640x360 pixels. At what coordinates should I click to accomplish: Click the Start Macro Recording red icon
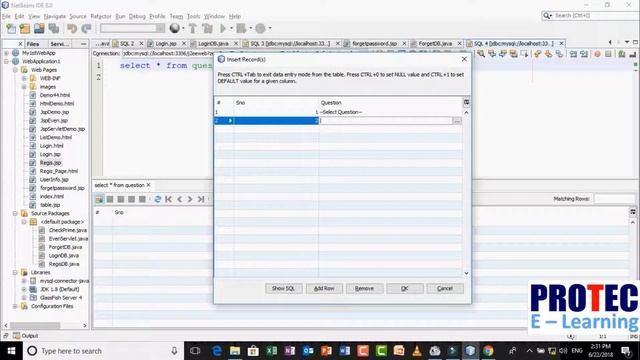tap(597, 54)
